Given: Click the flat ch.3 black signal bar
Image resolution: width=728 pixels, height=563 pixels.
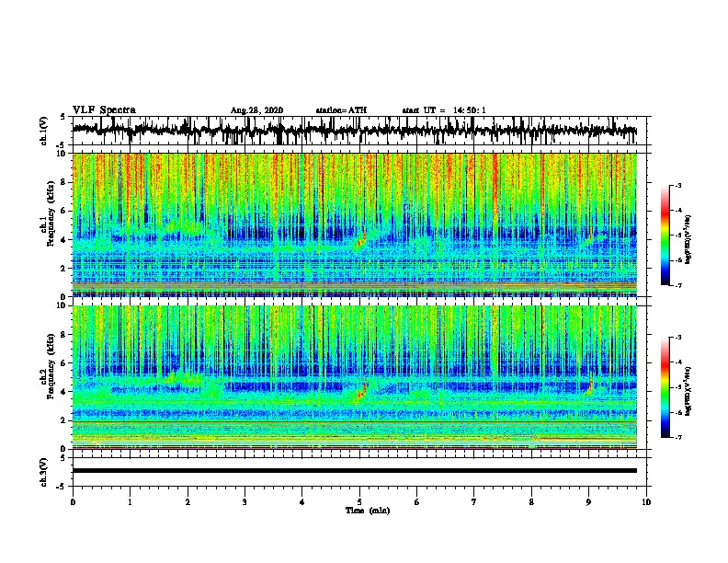Looking at the screenshot, I should 355,471.
